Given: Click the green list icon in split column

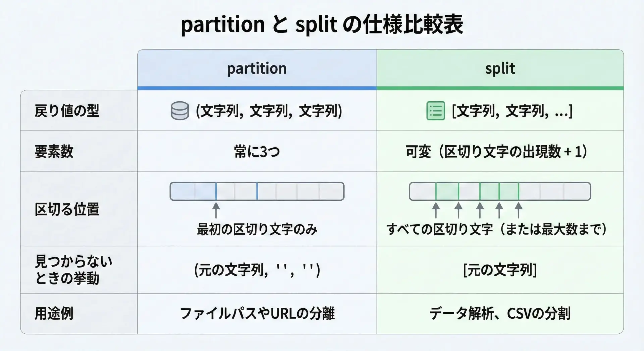Looking at the screenshot, I should click(x=435, y=111).
